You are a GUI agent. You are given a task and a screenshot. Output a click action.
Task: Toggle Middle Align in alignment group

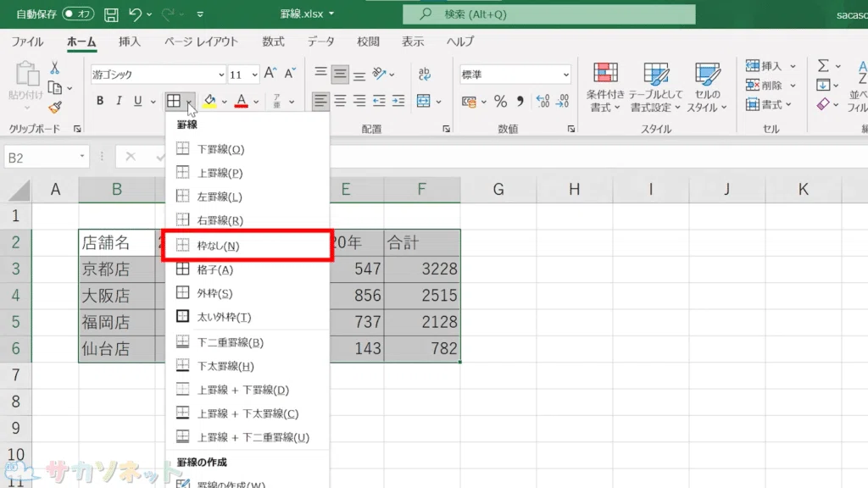tap(340, 74)
